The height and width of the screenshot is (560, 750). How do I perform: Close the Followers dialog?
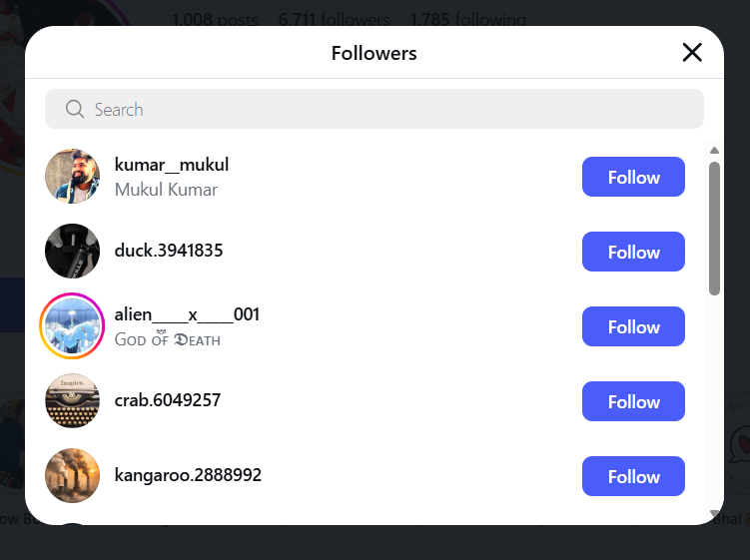pos(692,53)
